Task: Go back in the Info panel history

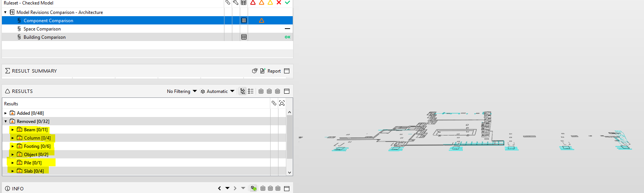Action: 219,188
